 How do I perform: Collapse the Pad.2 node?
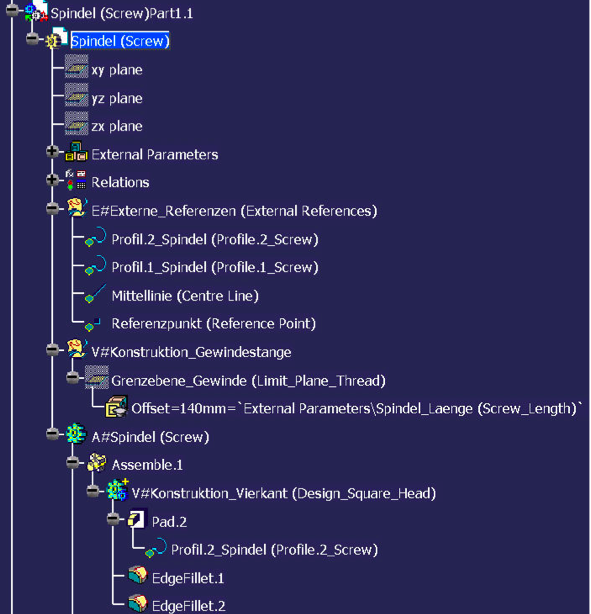113,519
